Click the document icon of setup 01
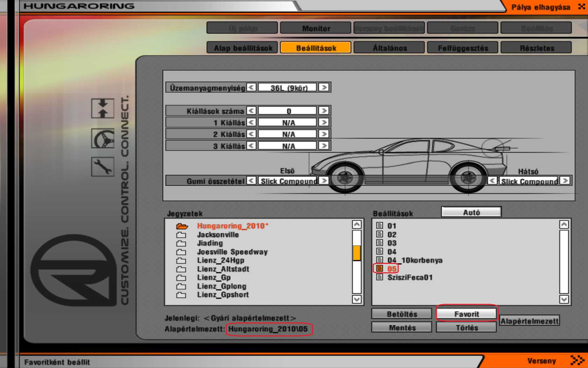This screenshot has height=368, width=588. 380,225
